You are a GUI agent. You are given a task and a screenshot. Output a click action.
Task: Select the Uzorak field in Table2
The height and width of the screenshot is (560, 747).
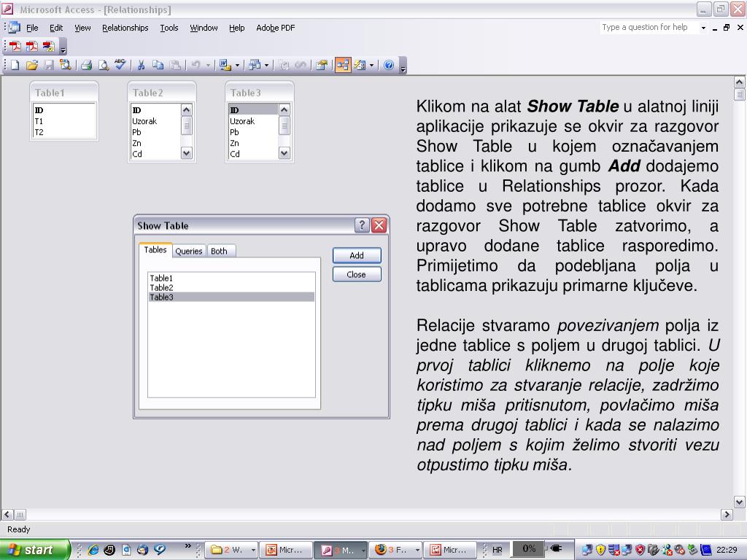(156, 122)
